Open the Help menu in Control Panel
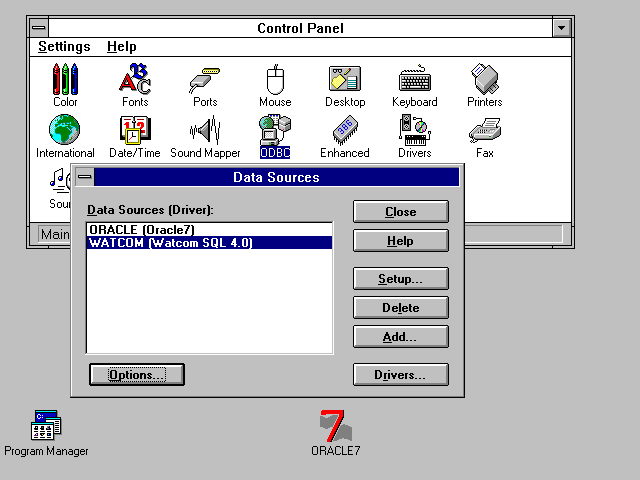The image size is (640, 480). click(122, 47)
